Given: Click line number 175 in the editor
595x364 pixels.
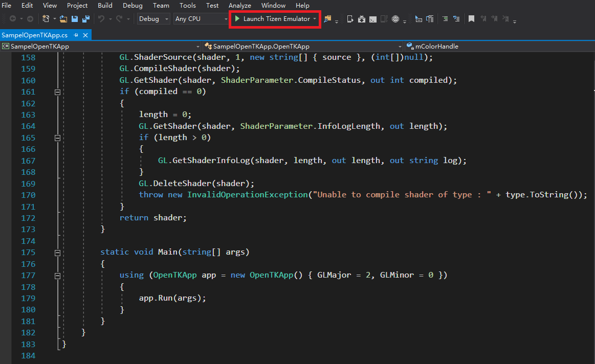Looking at the screenshot, I should pyautogui.click(x=28, y=252).
